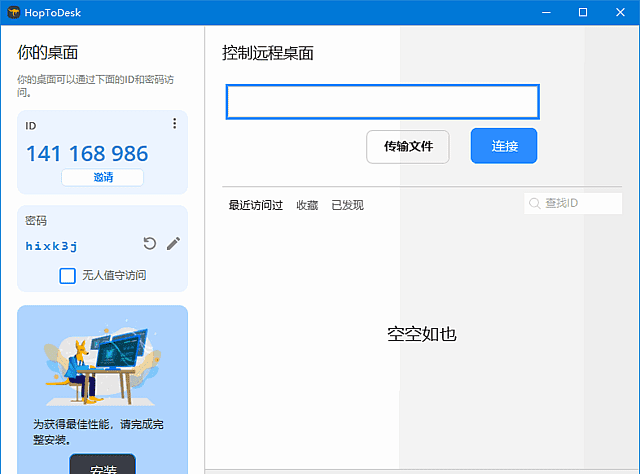Click the HopToDesk logo in the title bar

(x=13, y=12)
